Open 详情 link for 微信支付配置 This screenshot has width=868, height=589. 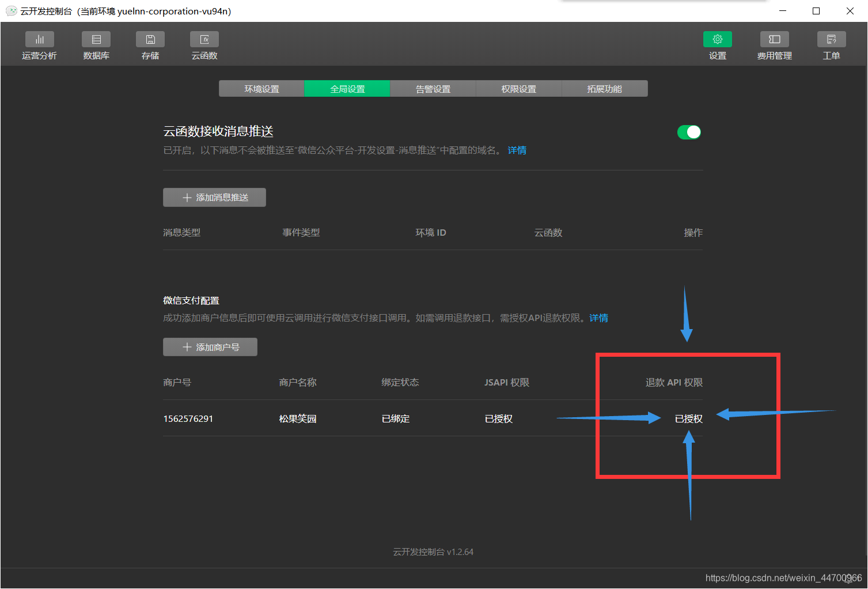coord(599,318)
